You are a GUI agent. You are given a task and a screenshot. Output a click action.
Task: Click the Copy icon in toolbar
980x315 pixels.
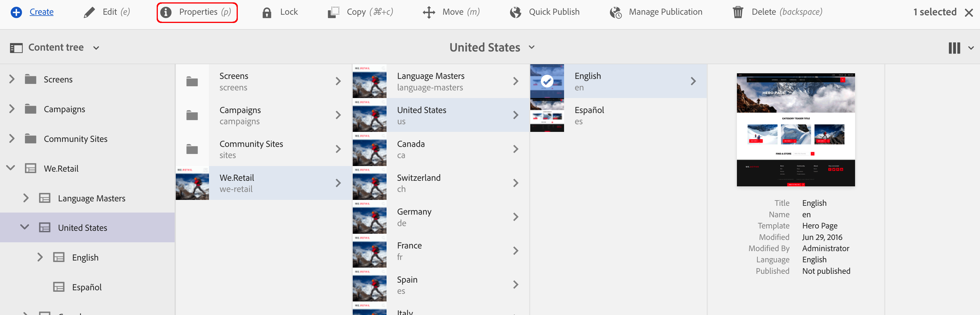[333, 12]
